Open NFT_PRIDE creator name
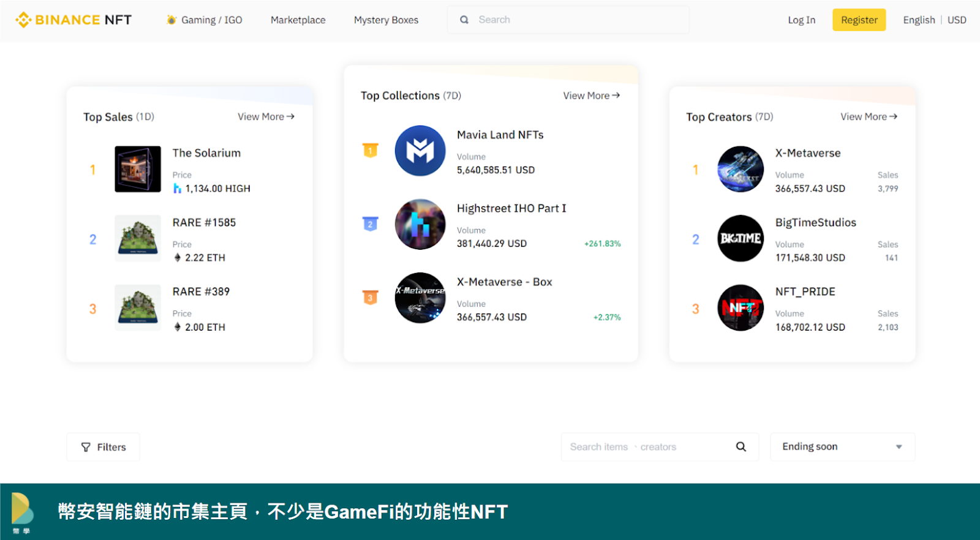Viewport: 980px width, 540px height. tap(805, 291)
